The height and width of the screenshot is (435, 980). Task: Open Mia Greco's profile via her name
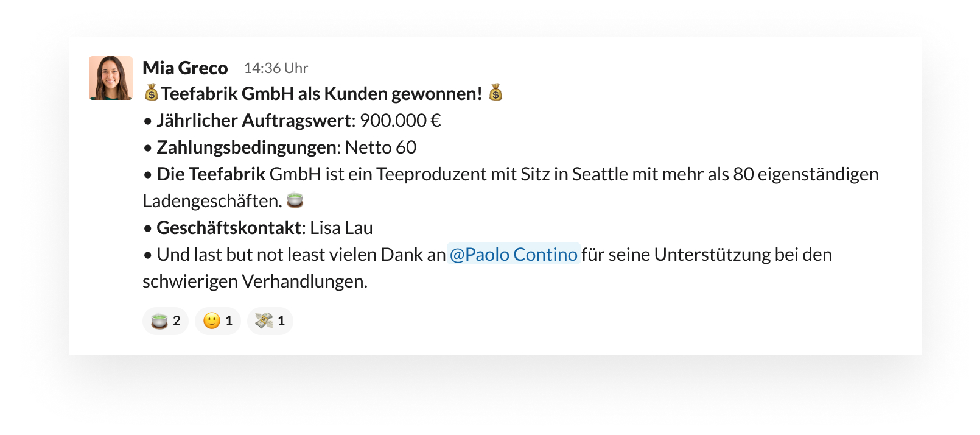tap(185, 68)
